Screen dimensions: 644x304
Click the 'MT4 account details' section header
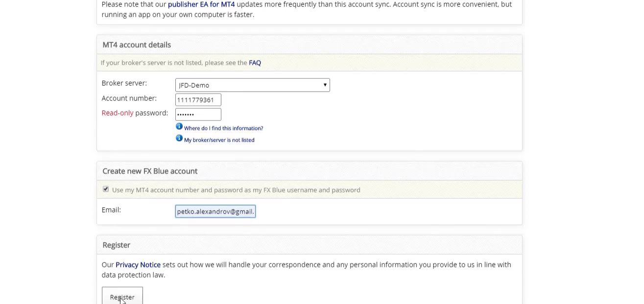(137, 45)
